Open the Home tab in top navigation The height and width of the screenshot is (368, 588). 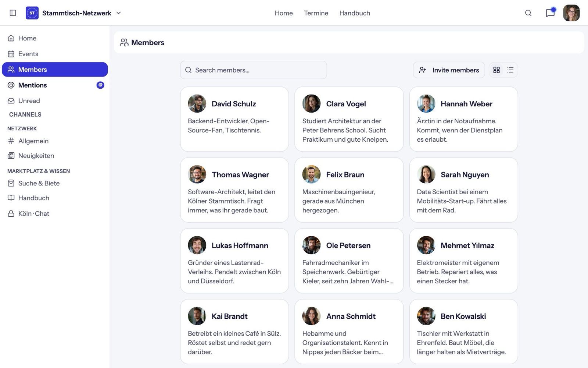[x=284, y=13]
